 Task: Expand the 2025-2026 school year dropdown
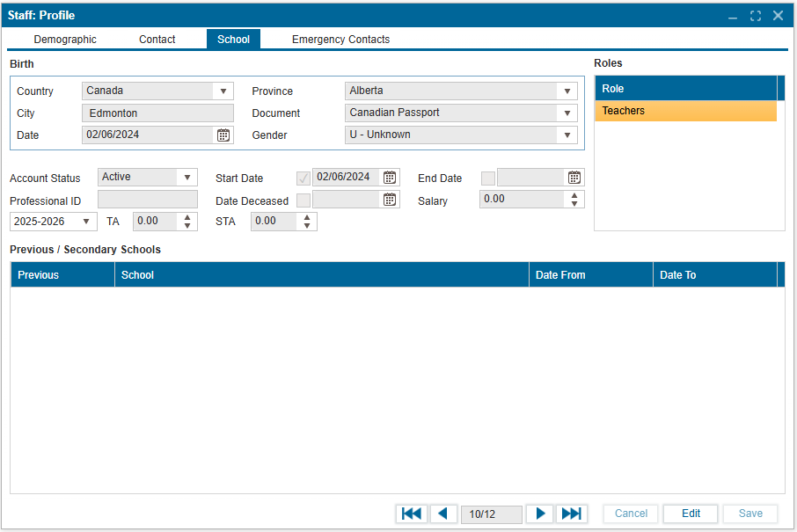(86, 222)
